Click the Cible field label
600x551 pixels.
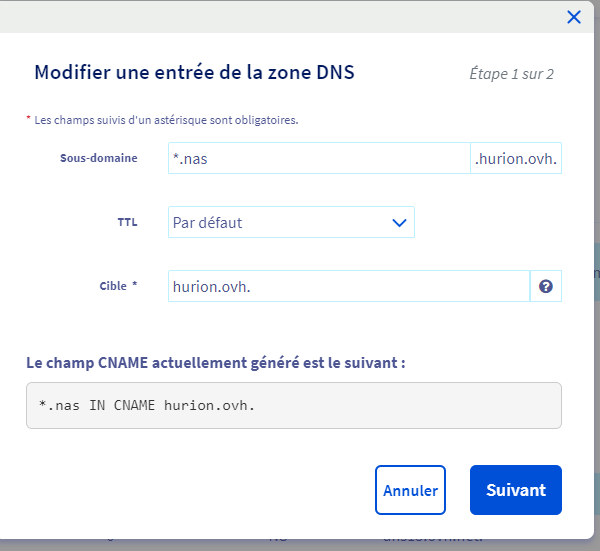112,286
